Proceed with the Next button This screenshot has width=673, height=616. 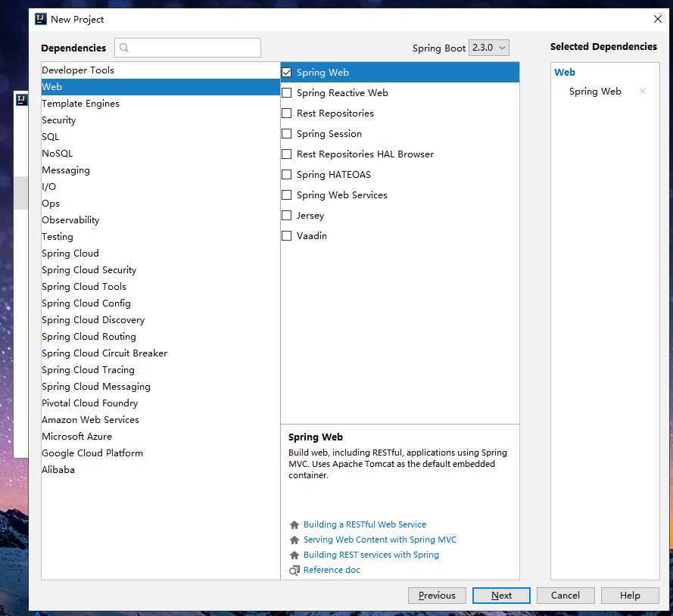pos(501,596)
